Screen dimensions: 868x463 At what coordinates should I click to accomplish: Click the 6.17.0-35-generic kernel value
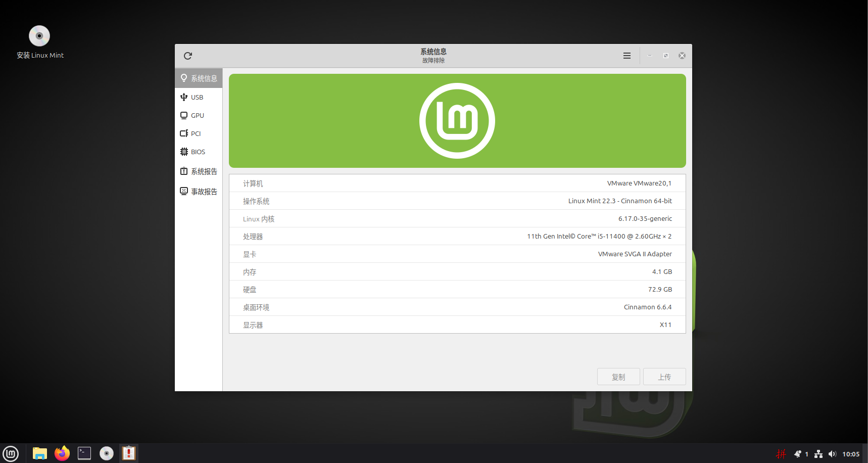click(645, 219)
